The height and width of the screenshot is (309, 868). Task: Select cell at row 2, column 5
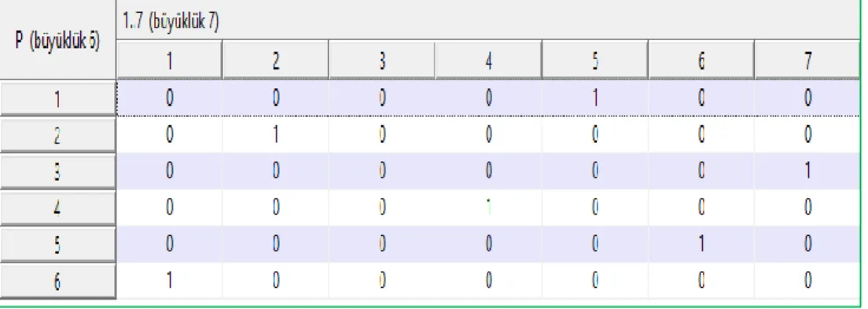point(594,134)
